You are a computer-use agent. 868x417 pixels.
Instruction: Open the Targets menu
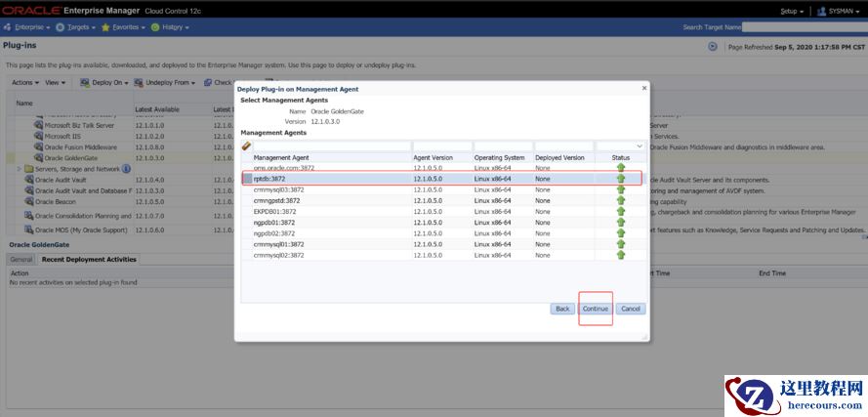[x=77, y=27]
